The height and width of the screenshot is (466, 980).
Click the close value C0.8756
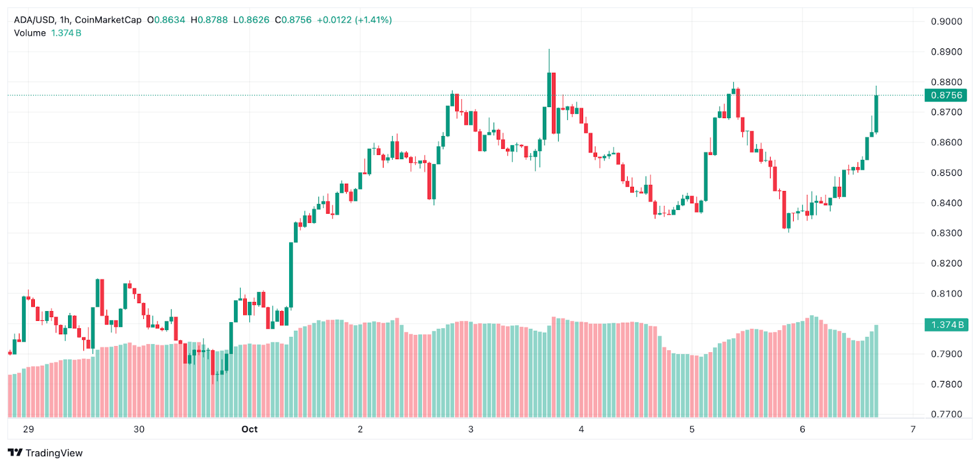coord(293,20)
